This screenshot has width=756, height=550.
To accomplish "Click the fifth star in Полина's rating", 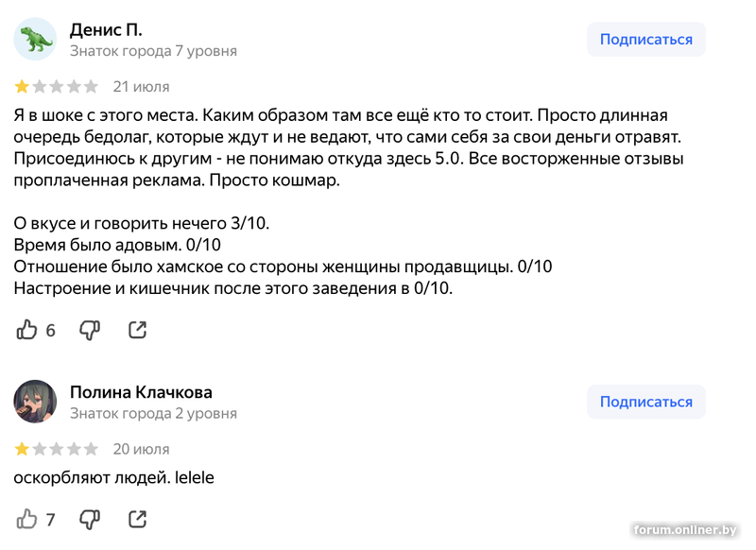I will (92, 449).
